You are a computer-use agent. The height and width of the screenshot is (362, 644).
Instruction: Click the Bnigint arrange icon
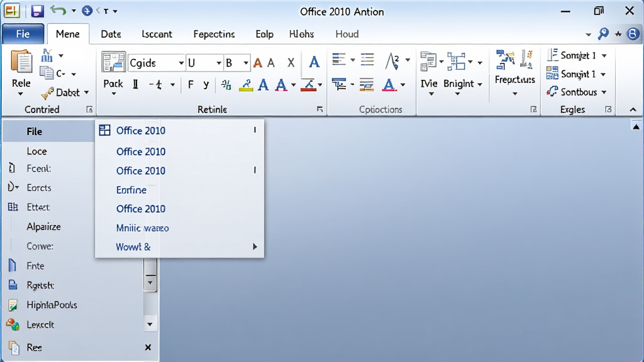coord(456,62)
